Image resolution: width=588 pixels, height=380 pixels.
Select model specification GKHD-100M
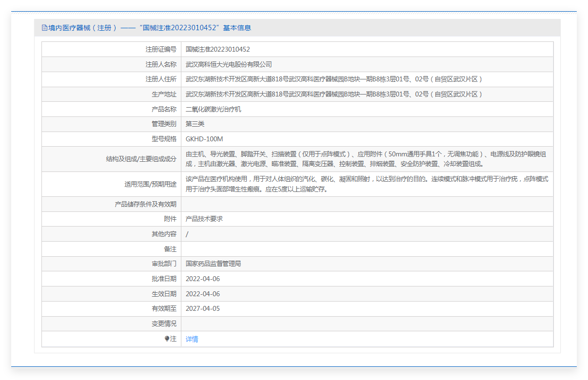pos(204,139)
